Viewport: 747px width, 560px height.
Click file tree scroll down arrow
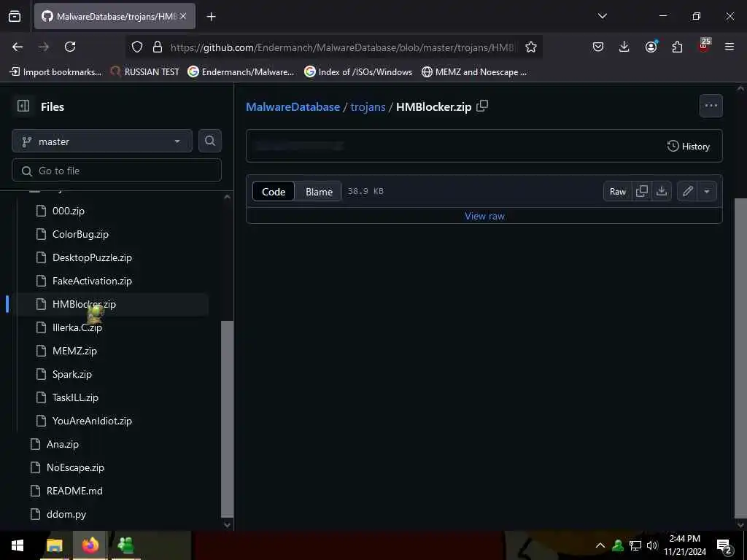pos(228,525)
